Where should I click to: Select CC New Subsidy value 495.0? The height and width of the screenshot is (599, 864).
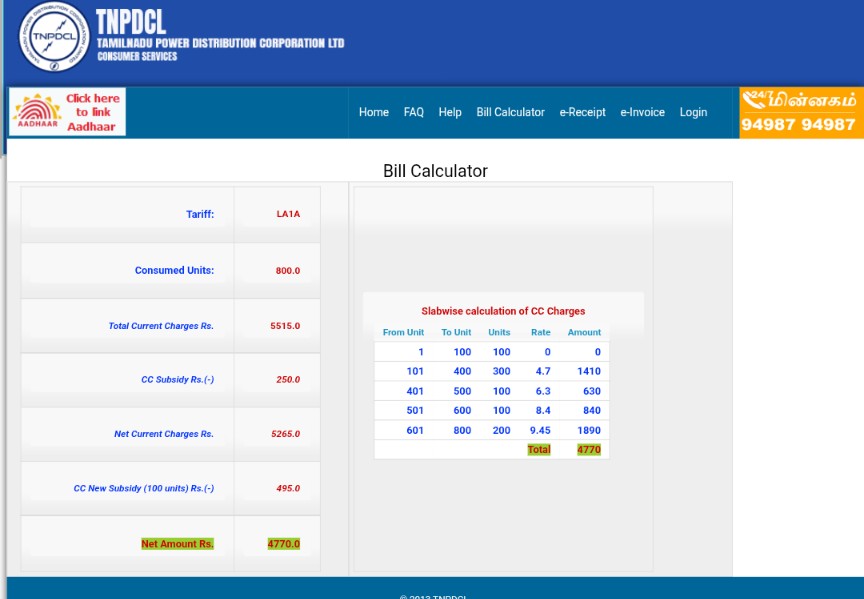[288, 488]
